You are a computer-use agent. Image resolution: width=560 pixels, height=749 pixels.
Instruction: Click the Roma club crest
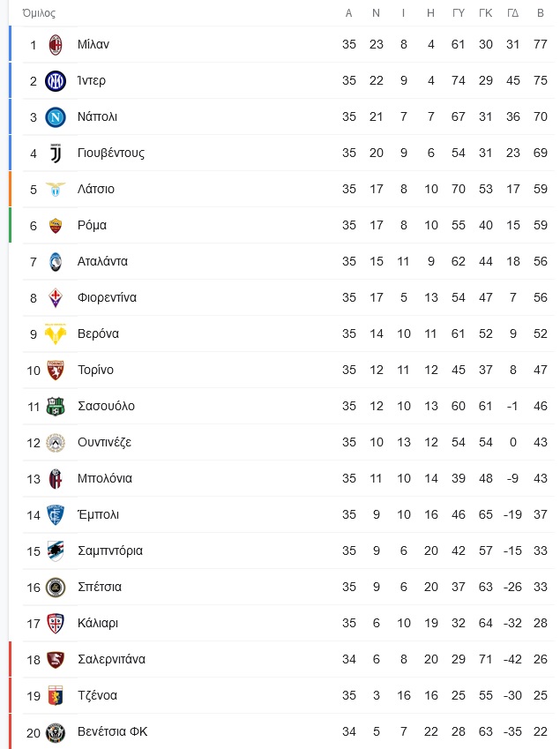(56, 226)
